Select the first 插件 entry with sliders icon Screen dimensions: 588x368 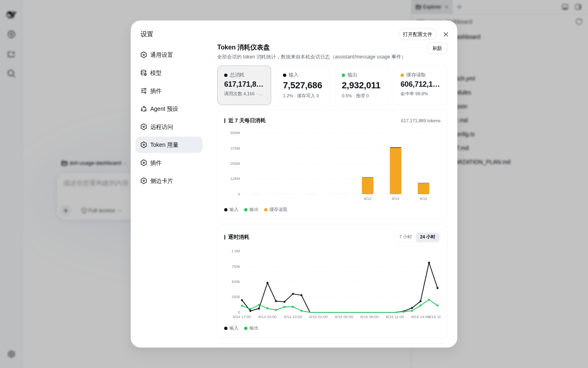[x=169, y=91]
